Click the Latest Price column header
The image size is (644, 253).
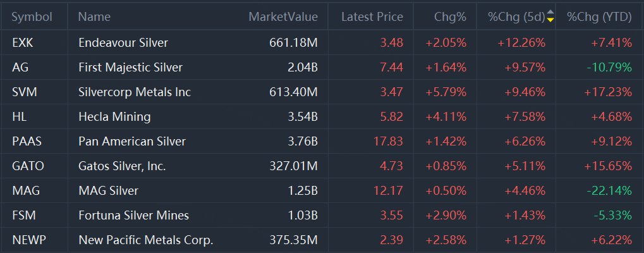(x=372, y=16)
